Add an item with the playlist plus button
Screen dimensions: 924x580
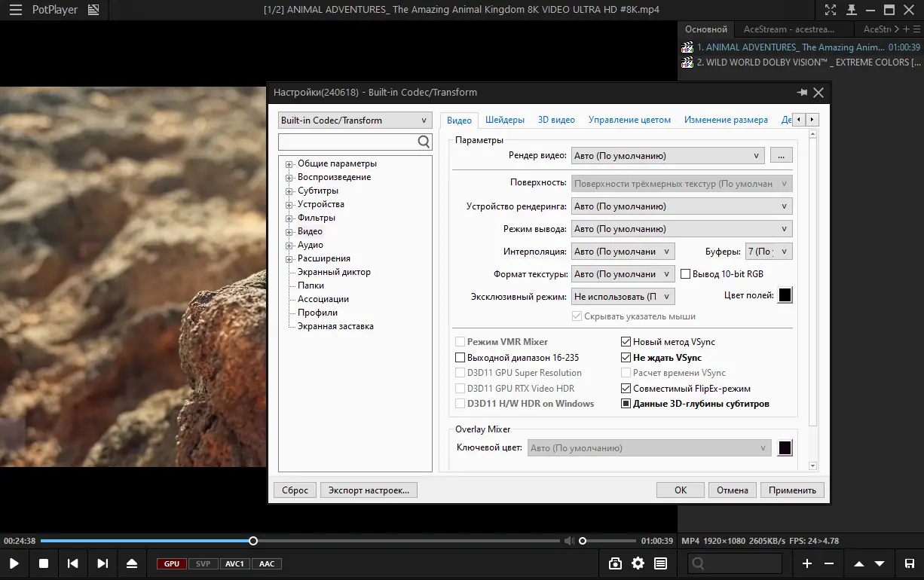pos(806,563)
